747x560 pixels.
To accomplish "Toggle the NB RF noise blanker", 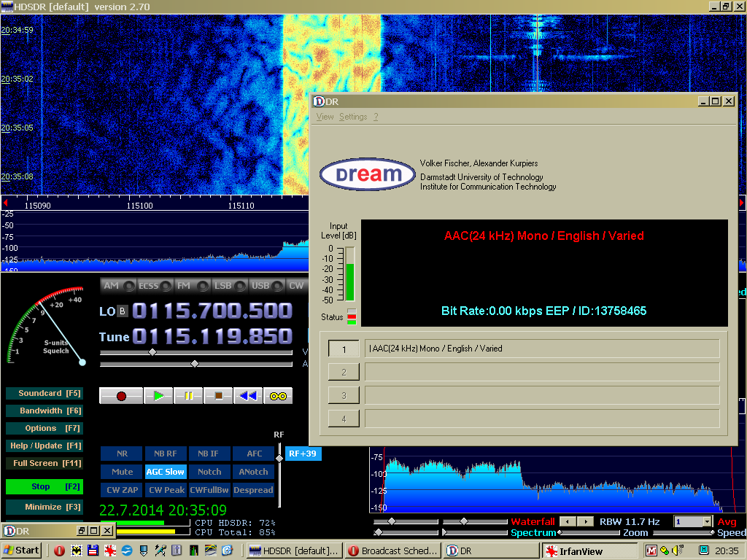I will pyautogui.click(x=166, y=454).
